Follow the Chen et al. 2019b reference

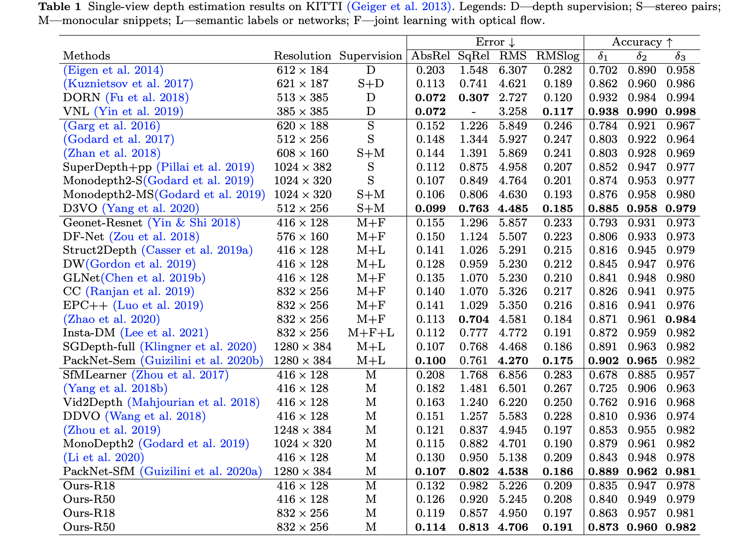tap(153, 278)
